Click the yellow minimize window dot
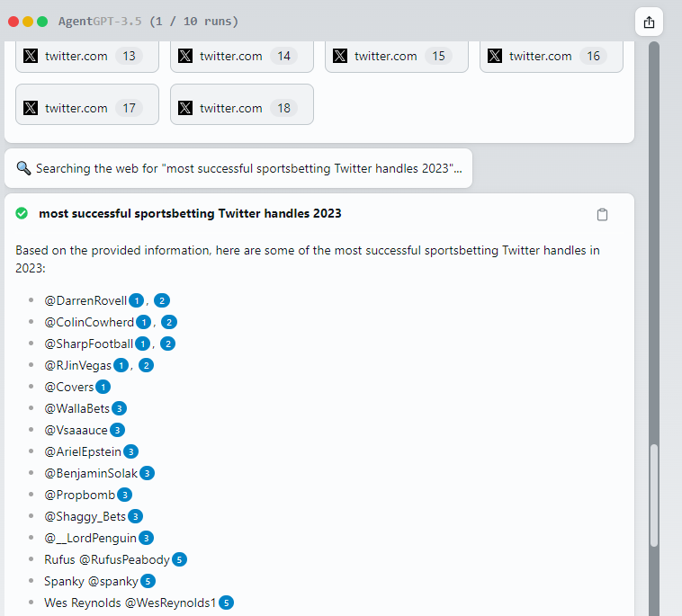 click(x=28, y=22)
